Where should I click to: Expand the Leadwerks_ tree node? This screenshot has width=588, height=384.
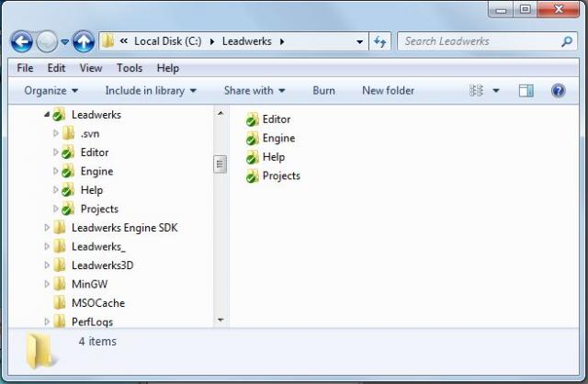coord(47,246)
